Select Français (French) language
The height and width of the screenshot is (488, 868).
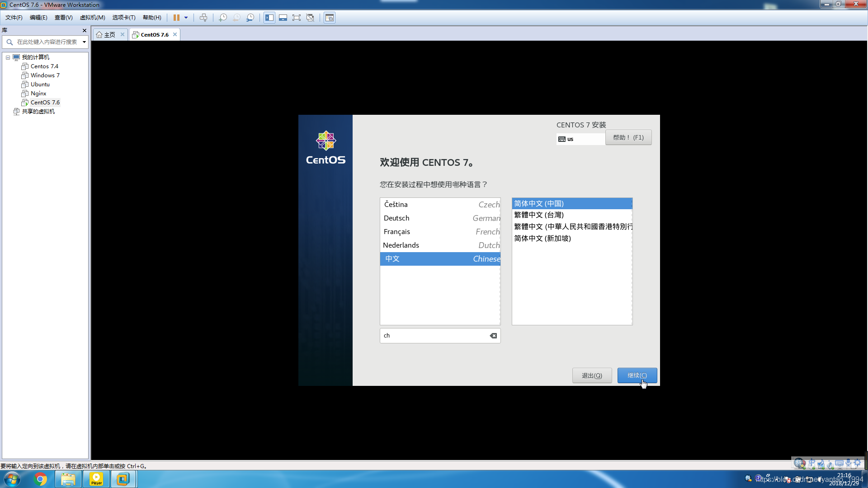[440, 232]
